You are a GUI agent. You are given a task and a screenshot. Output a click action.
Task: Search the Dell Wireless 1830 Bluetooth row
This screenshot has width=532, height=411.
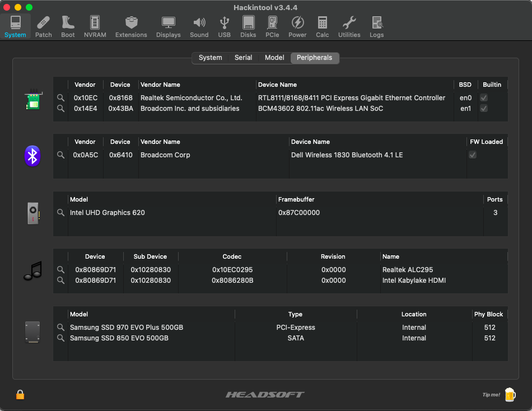pyautogui.click(x=60, y=155)
